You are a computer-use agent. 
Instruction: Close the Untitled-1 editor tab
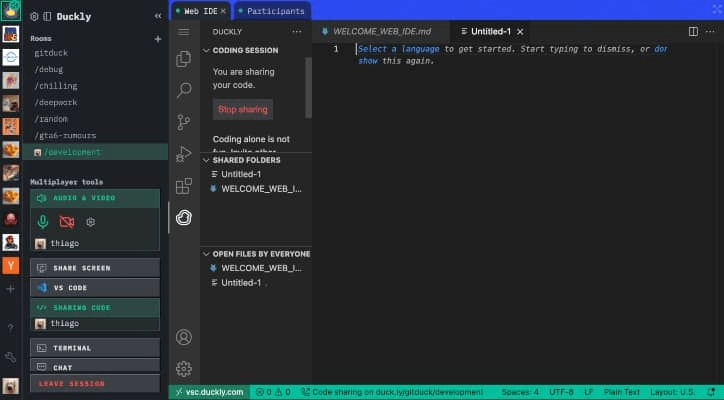520,32
